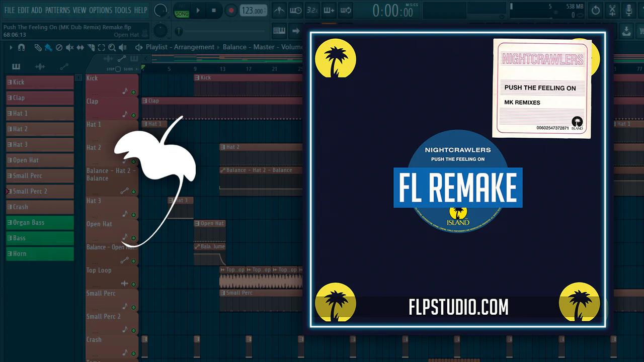This screenshot has width=644, height=362.
Task: Open the audio editor scissors icon
Action: [612, 10]
